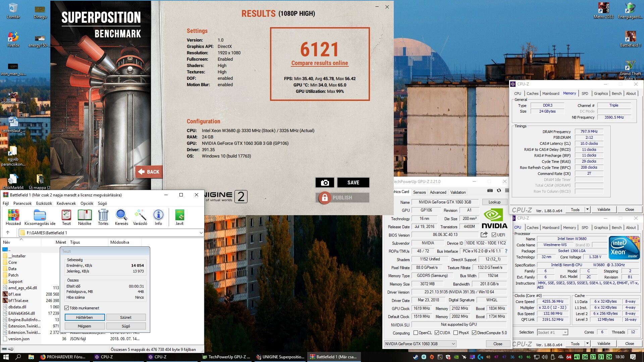Open the Graphics tab in the lower CPU-Z window
644x362 pixels.
(601, 228)
